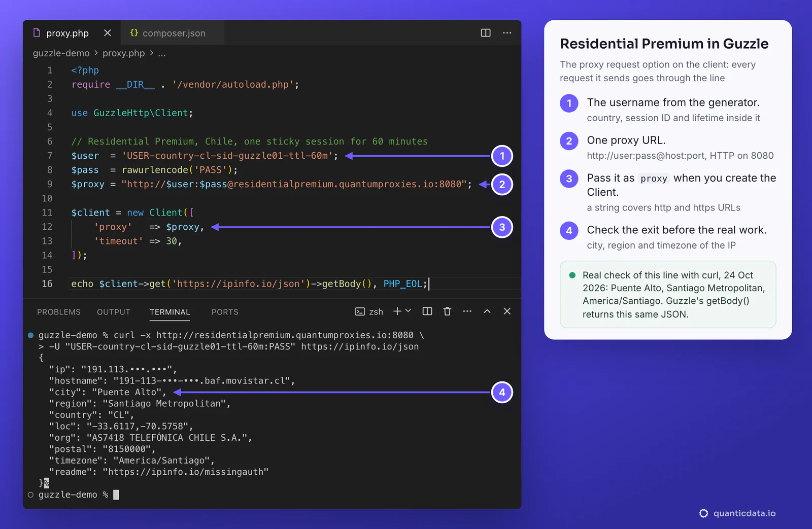Click rawurlencode on line 8
The width and height of the screenshot is (812, 529).
155,170
